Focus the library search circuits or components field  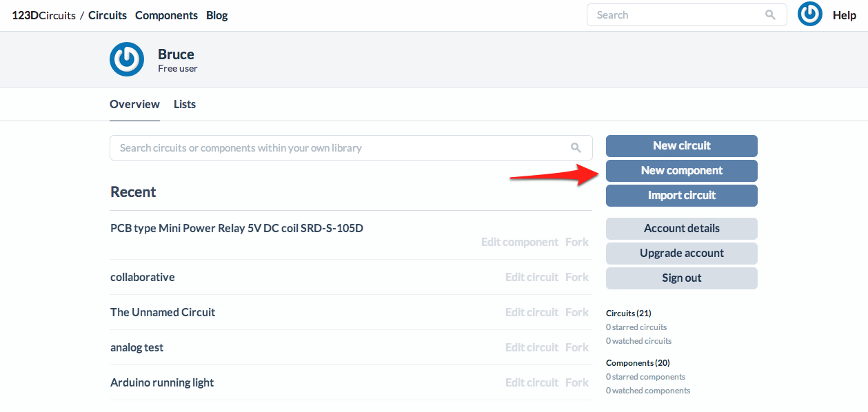[x=351, y=147]
